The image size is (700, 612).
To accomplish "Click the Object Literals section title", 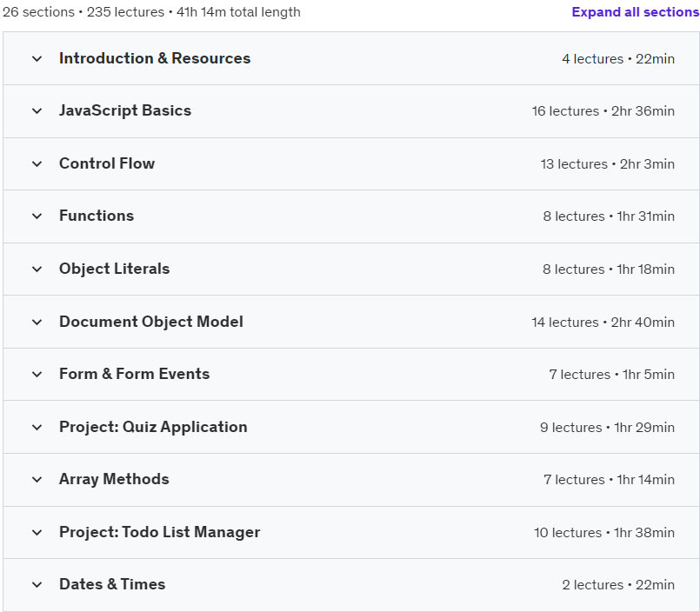I will point(114,269).
